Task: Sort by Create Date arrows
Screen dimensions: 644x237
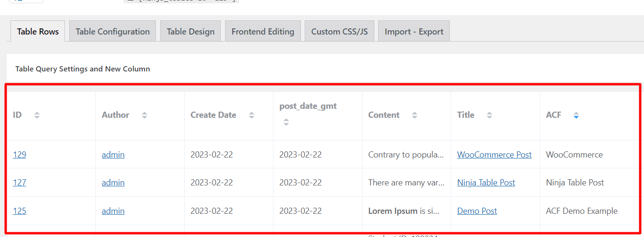Action: pos(252,115)
